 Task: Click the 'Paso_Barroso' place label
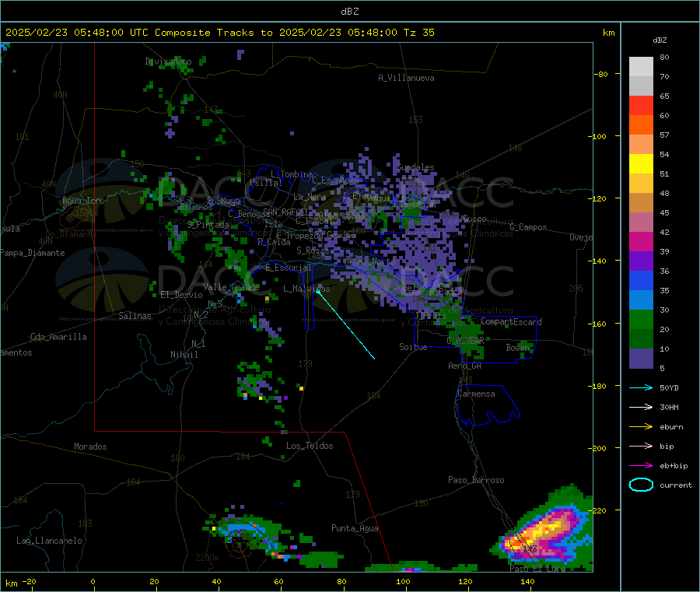[476, 481]
